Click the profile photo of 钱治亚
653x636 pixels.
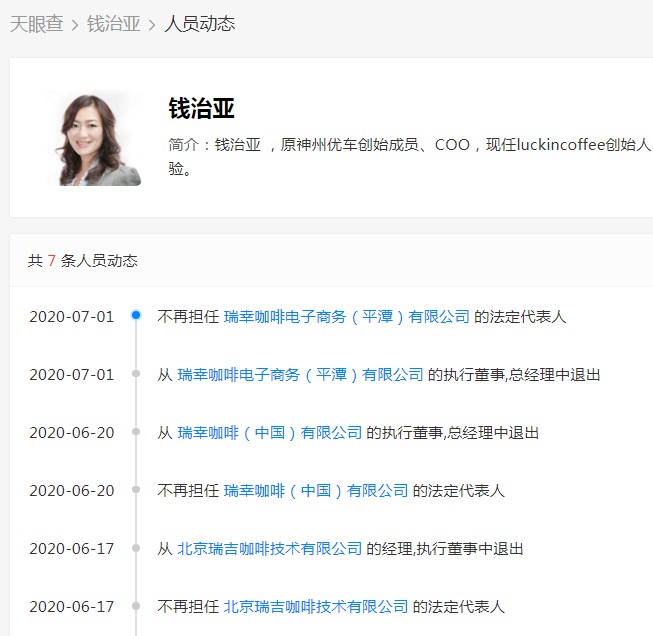click(x=95, y=138)
